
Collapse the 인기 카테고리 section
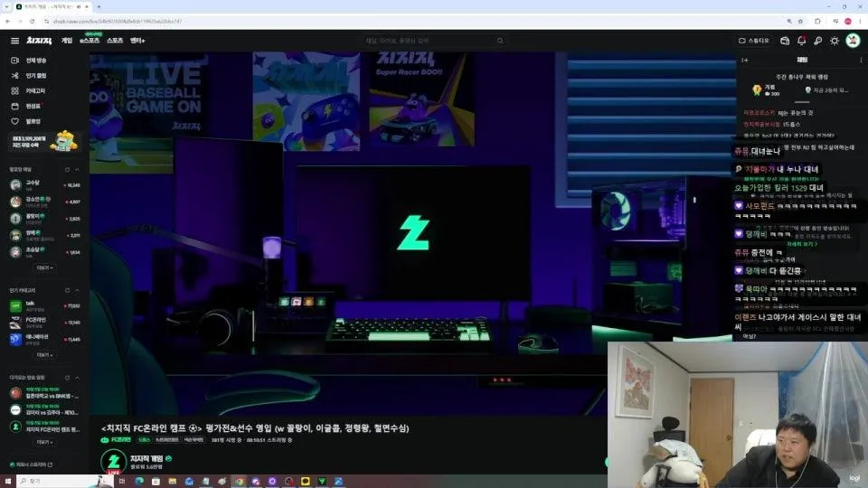(x=77, y=290)
